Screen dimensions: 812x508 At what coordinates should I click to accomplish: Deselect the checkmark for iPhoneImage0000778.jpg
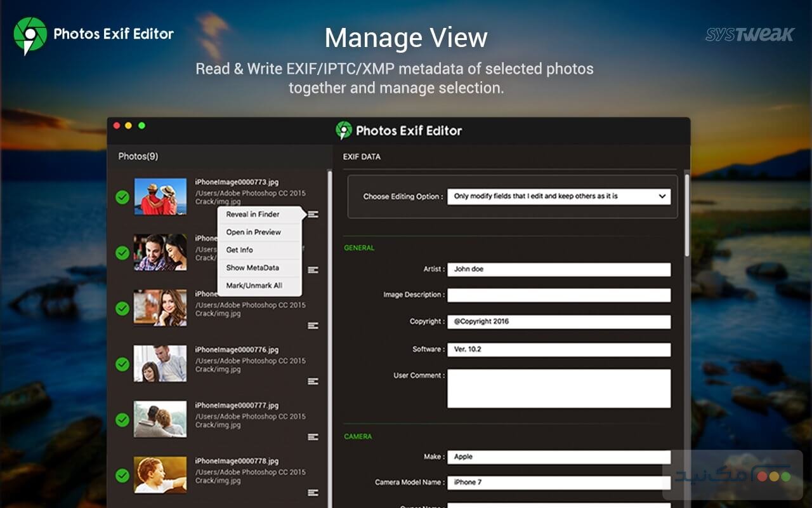[x=122, y=476]
